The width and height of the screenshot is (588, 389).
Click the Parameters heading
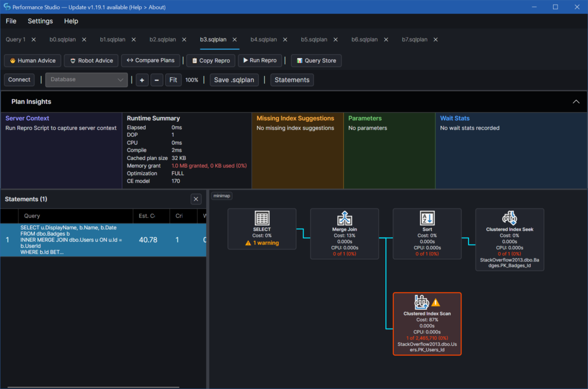coord(365,118)
